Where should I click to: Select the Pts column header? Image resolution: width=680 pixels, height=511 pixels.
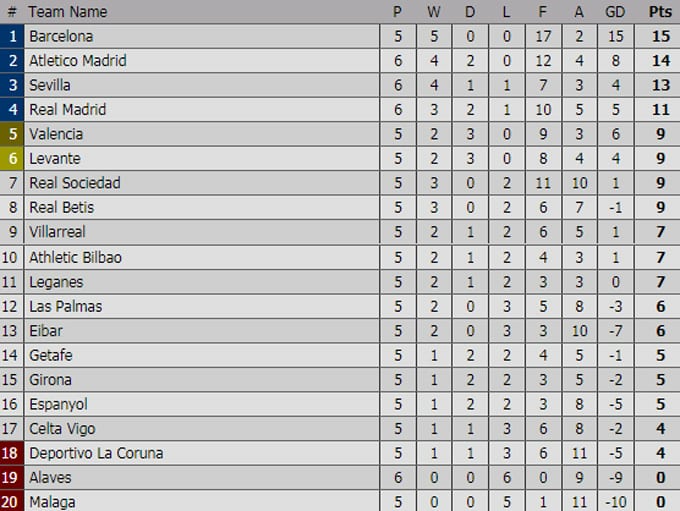tap(660, 12)
